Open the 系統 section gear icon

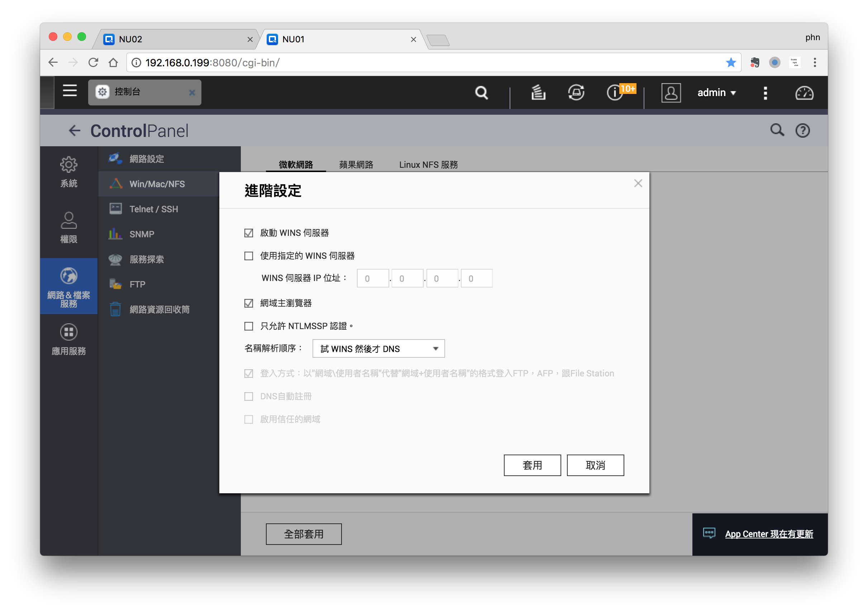point(68,165)
